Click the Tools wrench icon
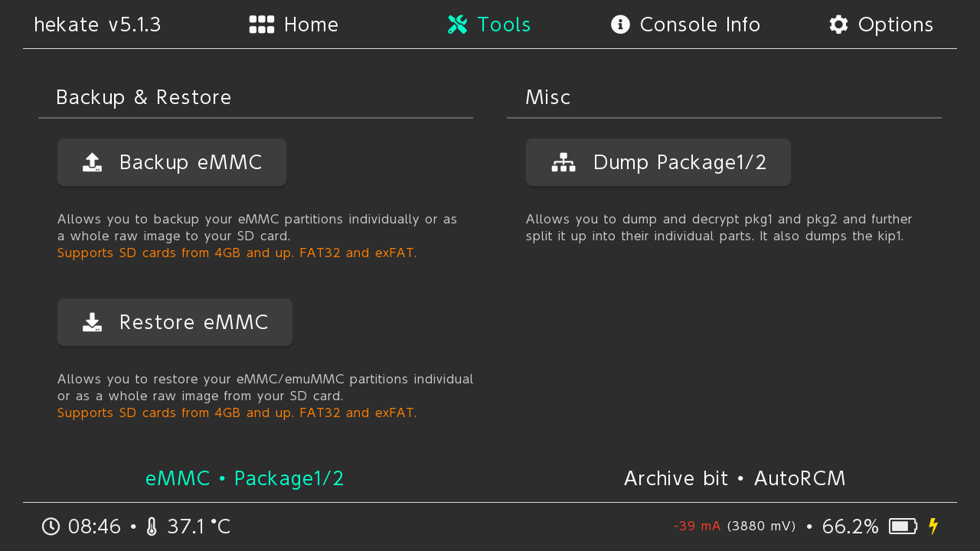 coord(457,24)
